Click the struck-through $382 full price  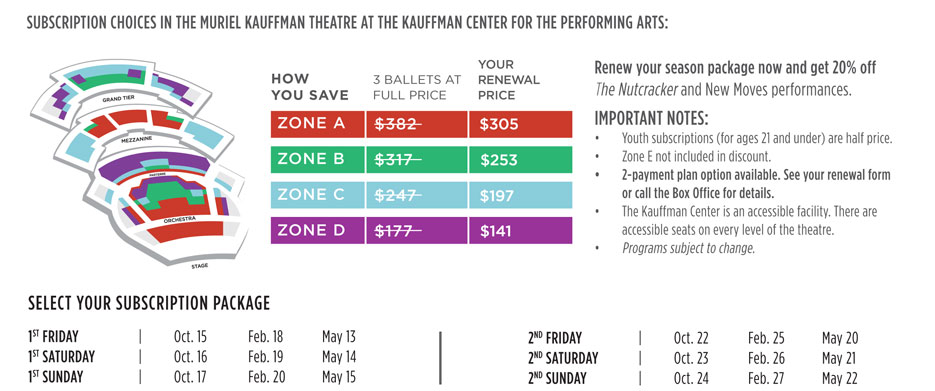coord(398,125)
